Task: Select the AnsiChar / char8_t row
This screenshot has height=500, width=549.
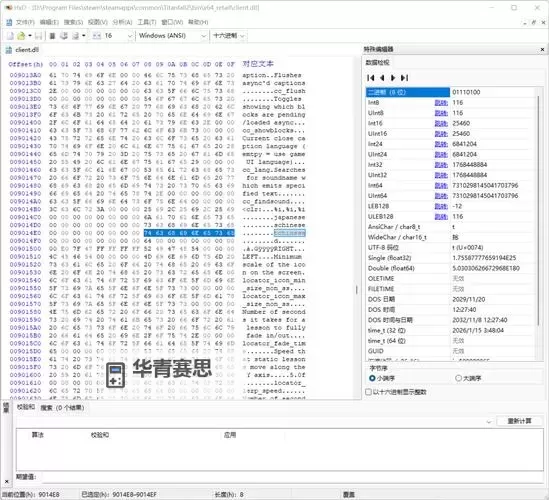Action: pyautogui.click(x=451, y=227)
